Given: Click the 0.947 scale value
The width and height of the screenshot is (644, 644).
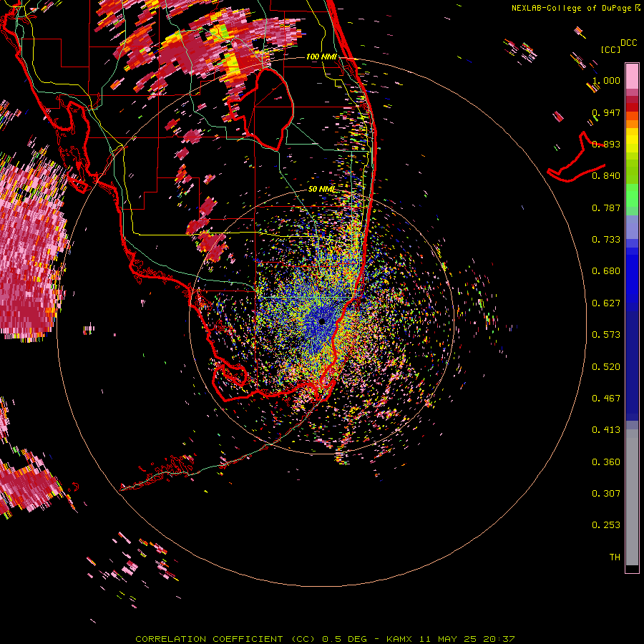Looking at the screenshot, I should coord(606,112).
